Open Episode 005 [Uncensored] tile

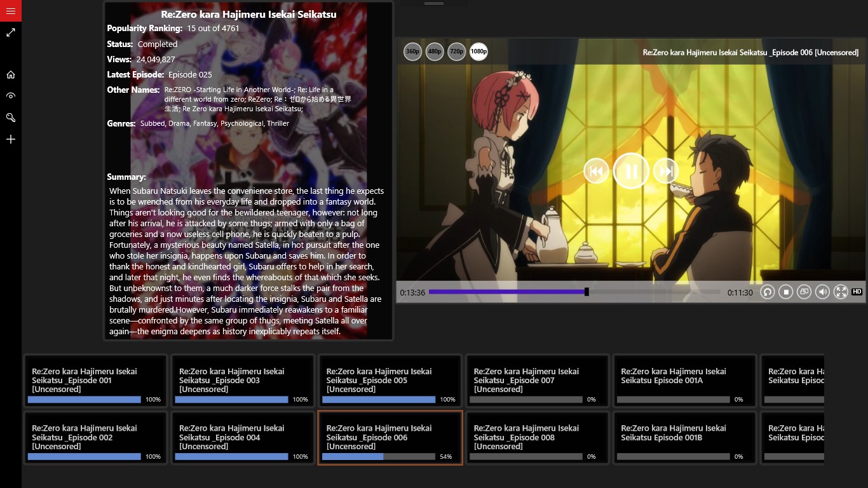390,381
